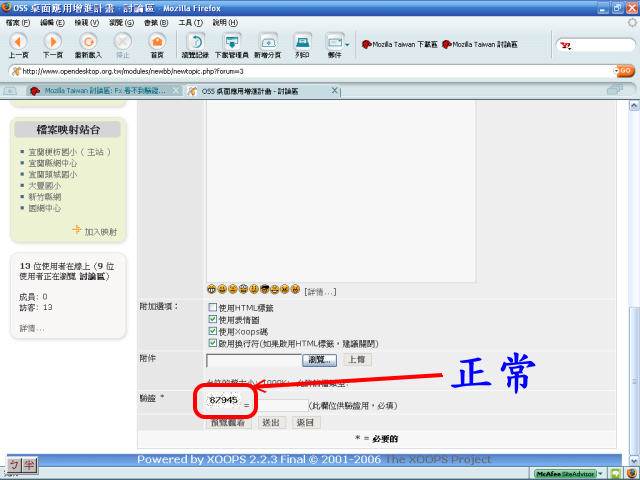Close the Mozilla Taiwan 討論區 tab

coord(176,90)
